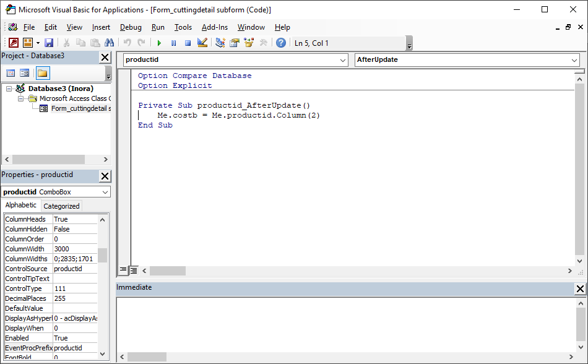Image resolution: width=588 pixels, height=364 pixels.
Task: Click the View Microsoft Access icon
Action: point(13,43)
